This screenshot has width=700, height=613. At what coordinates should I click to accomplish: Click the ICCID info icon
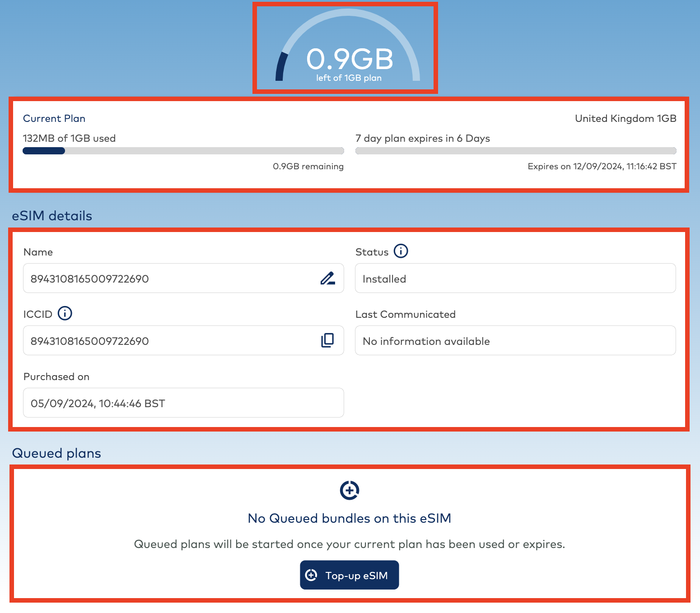tap(66, 313)
